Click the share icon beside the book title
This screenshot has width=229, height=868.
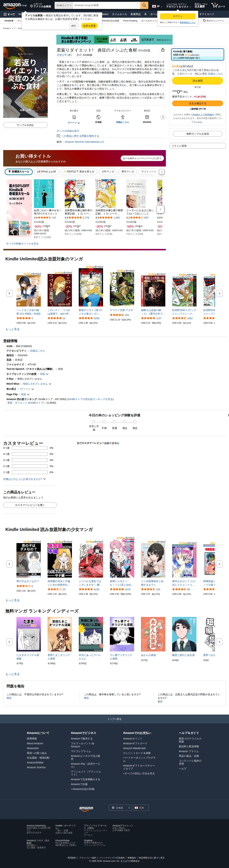(x=163, y=50)
